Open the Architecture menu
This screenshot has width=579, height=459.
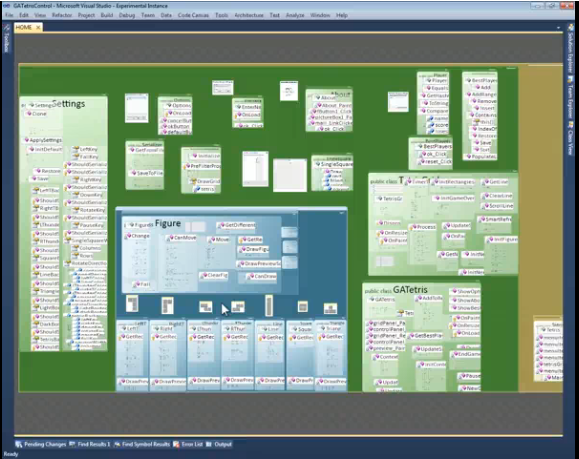(249, 15)
